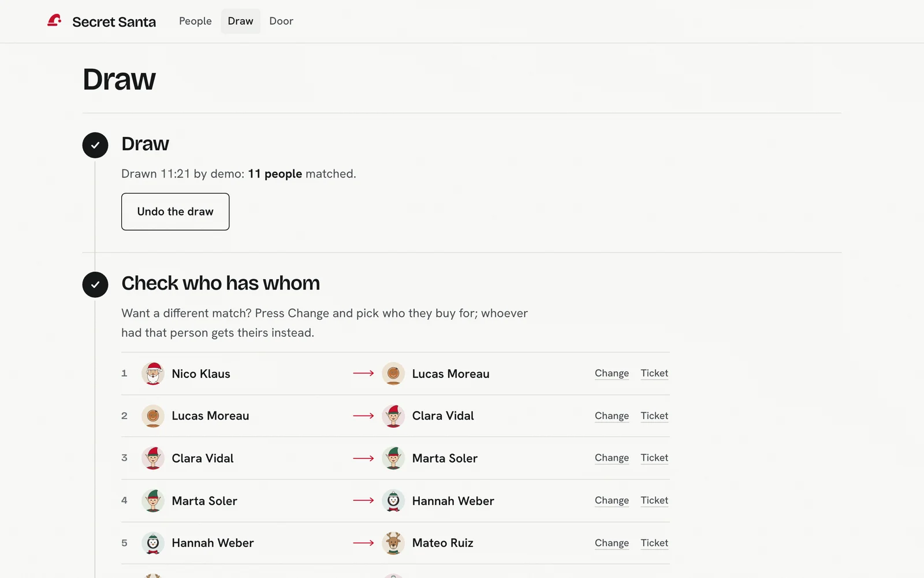
Task: Click the 'Check who has whom' heading
Action: pyautogui.click(x=221, y=283)
